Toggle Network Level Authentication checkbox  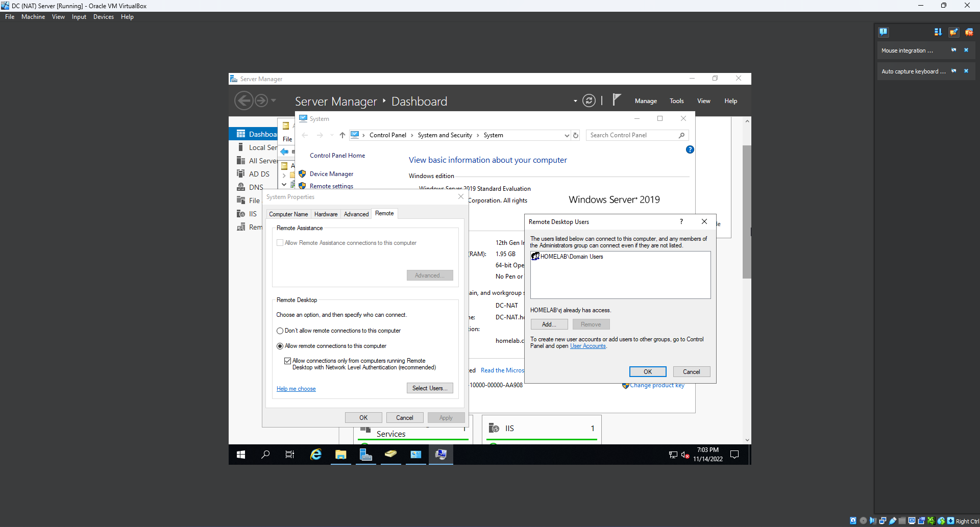[287, 361]
